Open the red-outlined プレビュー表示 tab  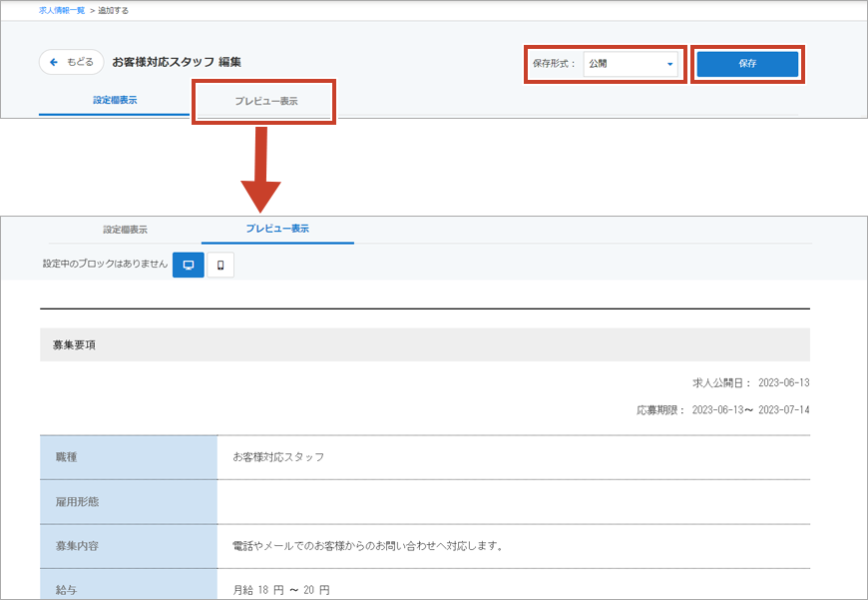(x=265, y=101)
